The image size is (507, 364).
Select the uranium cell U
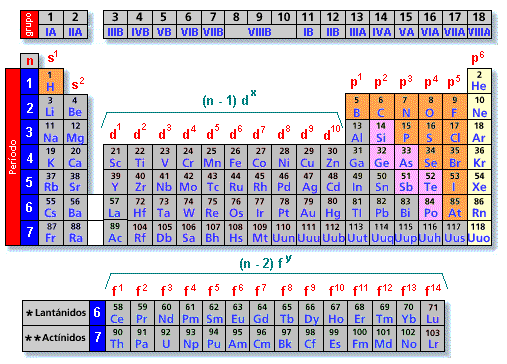[167, 339]
